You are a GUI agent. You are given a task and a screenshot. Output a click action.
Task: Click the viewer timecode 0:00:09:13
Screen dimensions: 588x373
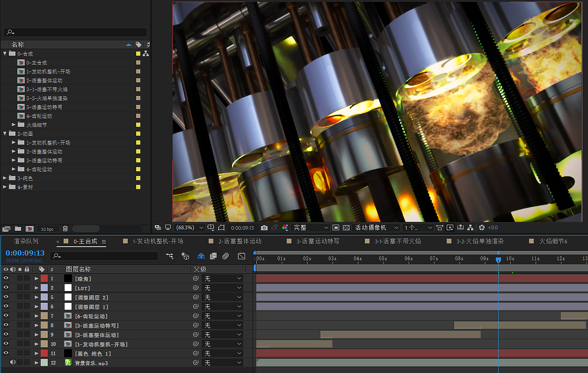(x=242, y=228)
